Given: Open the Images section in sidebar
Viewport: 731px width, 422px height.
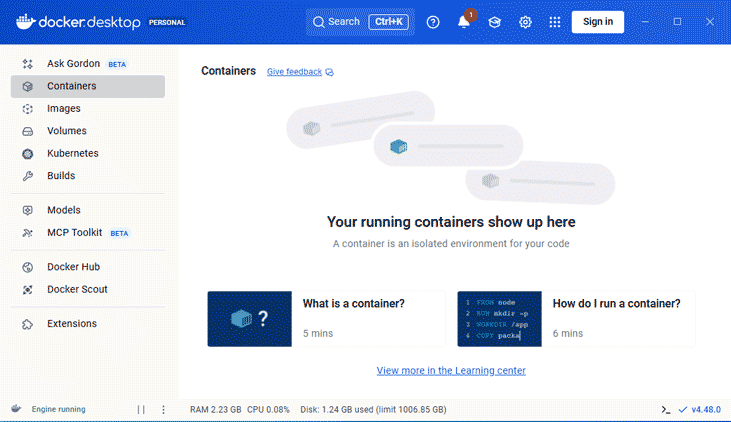Looking at the screenshot, I should click(x=64, y=109).
